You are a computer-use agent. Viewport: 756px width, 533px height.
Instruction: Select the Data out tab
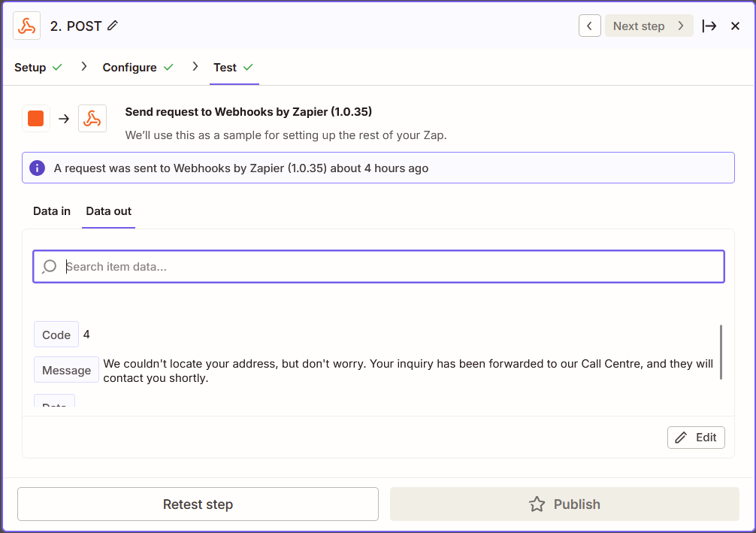coord(109,211)
